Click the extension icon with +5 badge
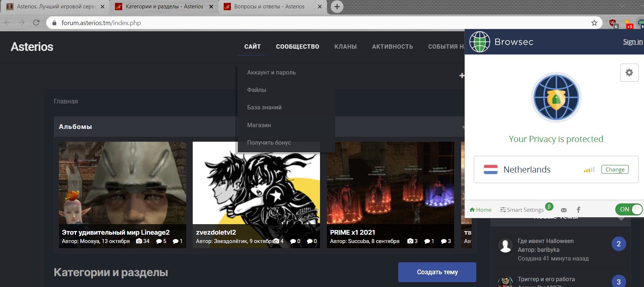The width and height of the screenshot is (644, 287). tap(629, 24)
